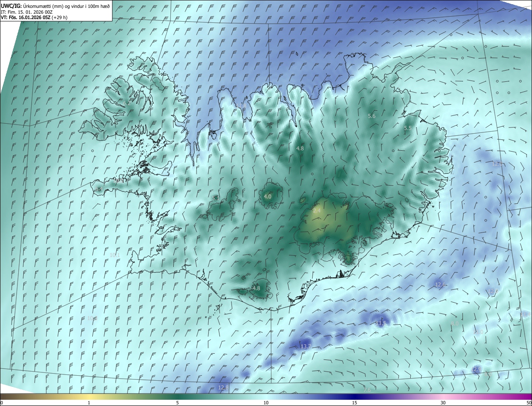Image resolution: width=532 pixels, height=406 pixels.
Task: Click the '12.6' value label
Action: coord(440,285)
